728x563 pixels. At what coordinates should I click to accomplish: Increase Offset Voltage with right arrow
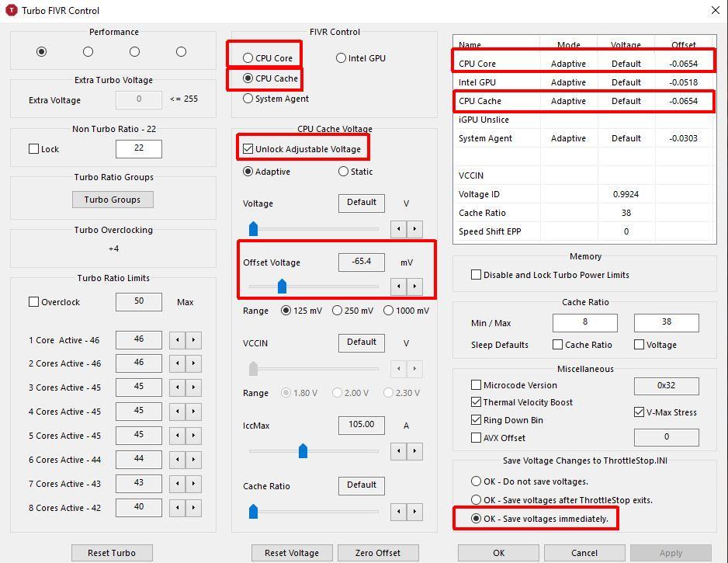coord(414,287)
